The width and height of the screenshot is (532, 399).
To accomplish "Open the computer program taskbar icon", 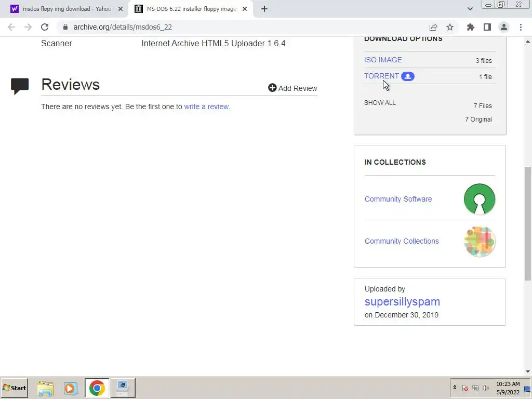I will tap(123, 388).
